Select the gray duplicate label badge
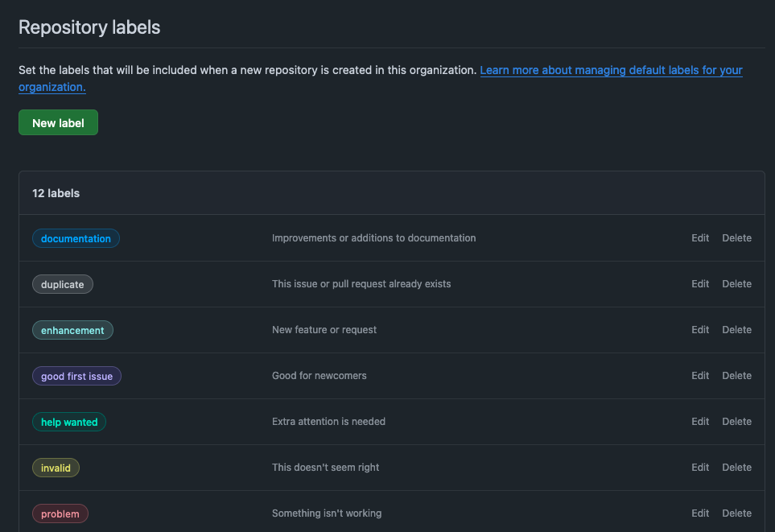This screenshot has height=532, width=775. click(x=63, y=284)
